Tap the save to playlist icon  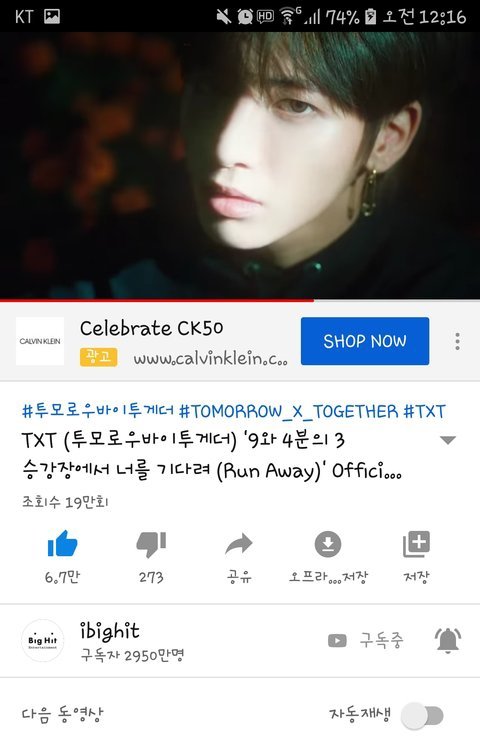click(416, 544)
